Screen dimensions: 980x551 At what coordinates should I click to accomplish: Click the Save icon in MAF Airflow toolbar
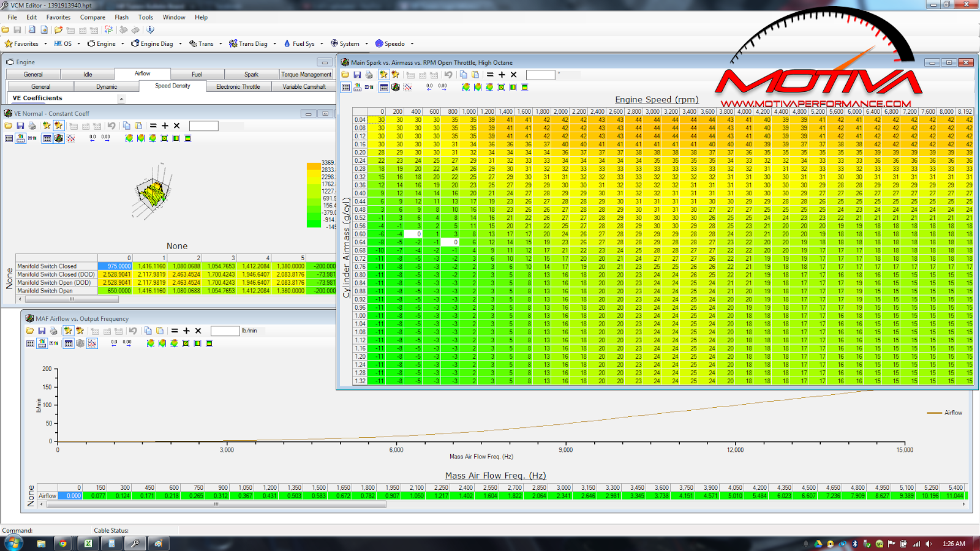[x=43, y=331]
